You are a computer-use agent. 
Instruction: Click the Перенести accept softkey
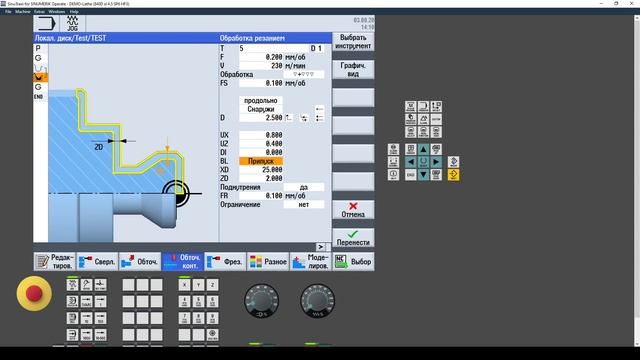(x=353, y=238)
